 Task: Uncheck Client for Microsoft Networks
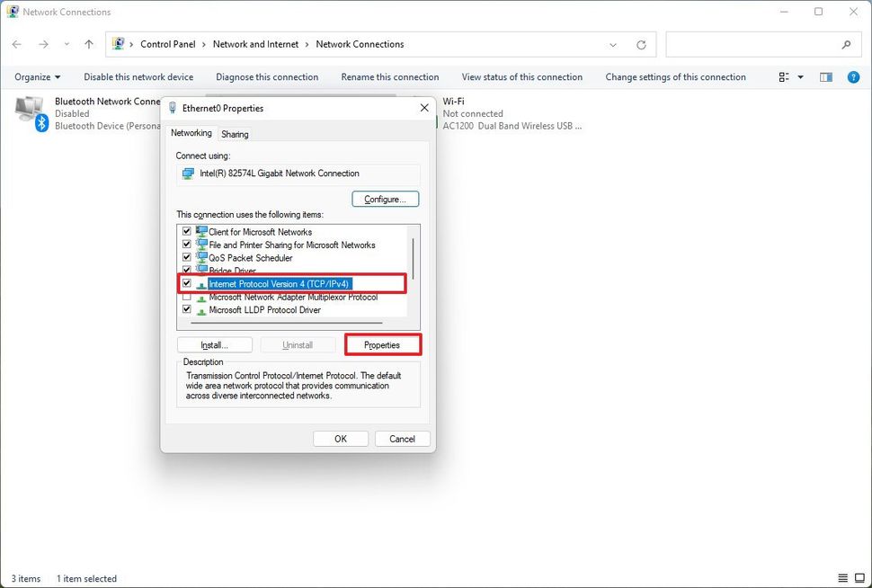186,231
